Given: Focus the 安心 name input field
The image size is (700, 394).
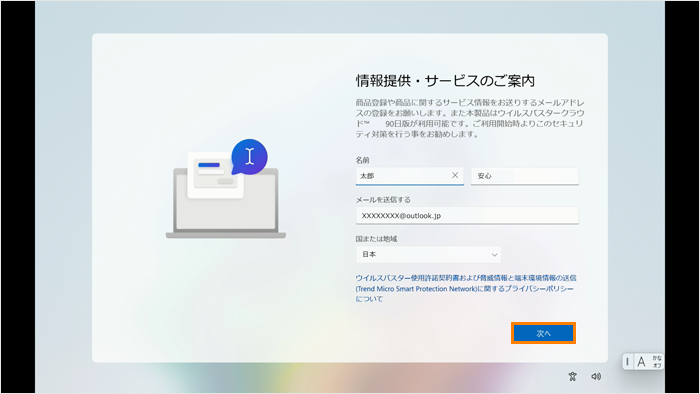Looking at the screenshot, I should [525, 176].
